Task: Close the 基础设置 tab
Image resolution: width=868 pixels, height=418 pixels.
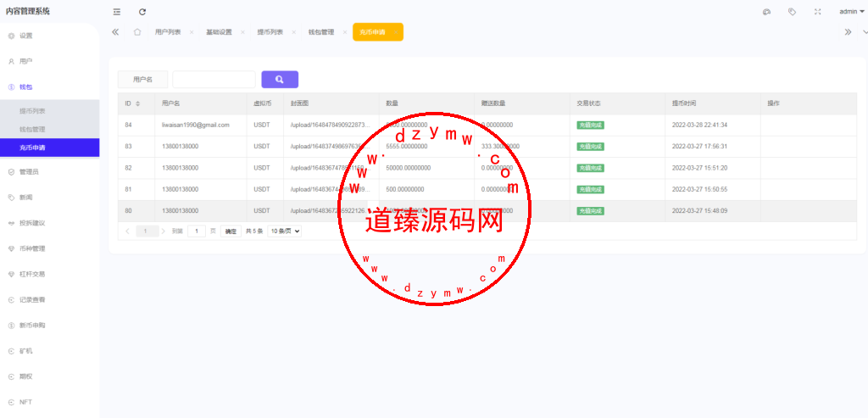Action: click(x=242, y=32)
